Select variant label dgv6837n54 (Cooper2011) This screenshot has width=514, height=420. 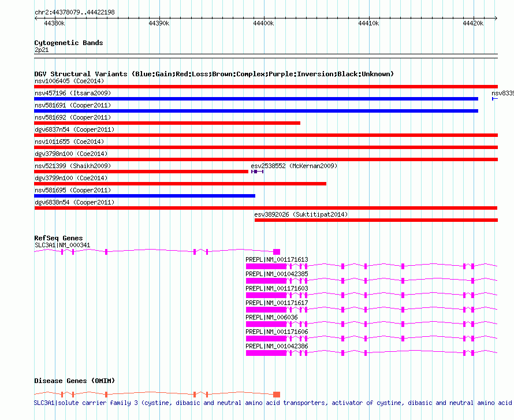[x=75, y=129]
